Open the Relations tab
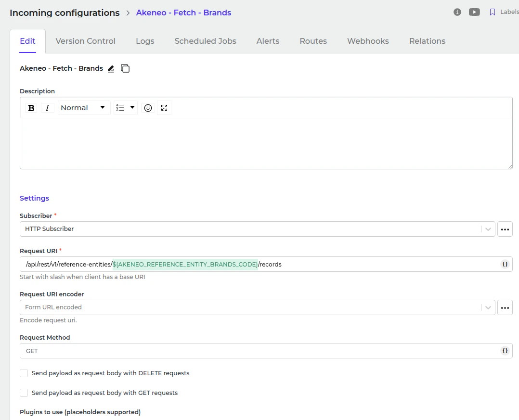The width and height of the screenshot is (519, 420). (x=427, y=41)
